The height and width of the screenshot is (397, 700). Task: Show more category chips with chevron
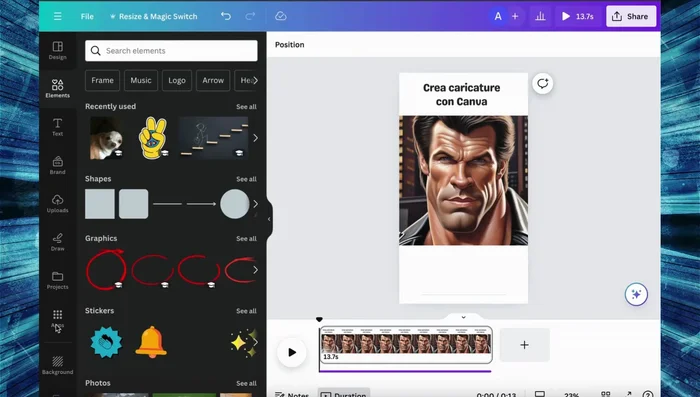pos(255,80)
